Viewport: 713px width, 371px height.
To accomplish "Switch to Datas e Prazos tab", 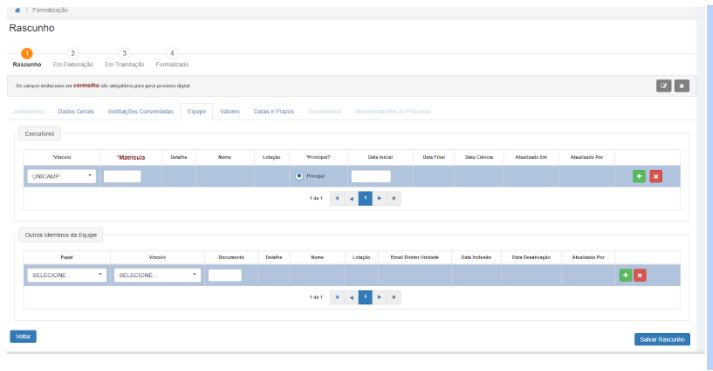I will click(274, 111).
